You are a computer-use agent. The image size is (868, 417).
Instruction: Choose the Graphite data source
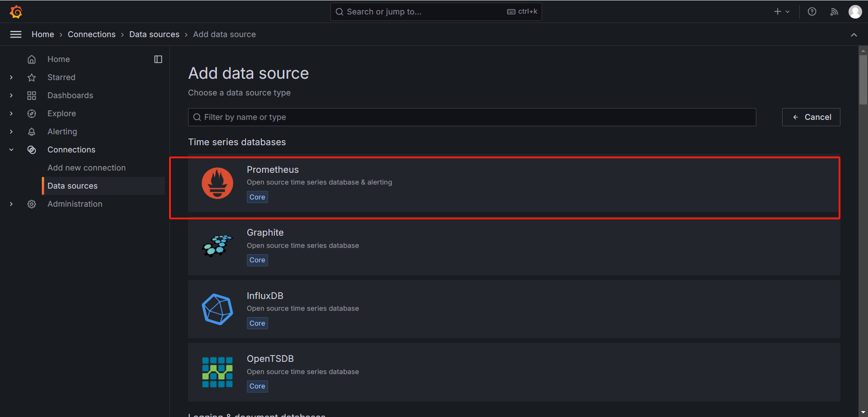pos(514,246)
